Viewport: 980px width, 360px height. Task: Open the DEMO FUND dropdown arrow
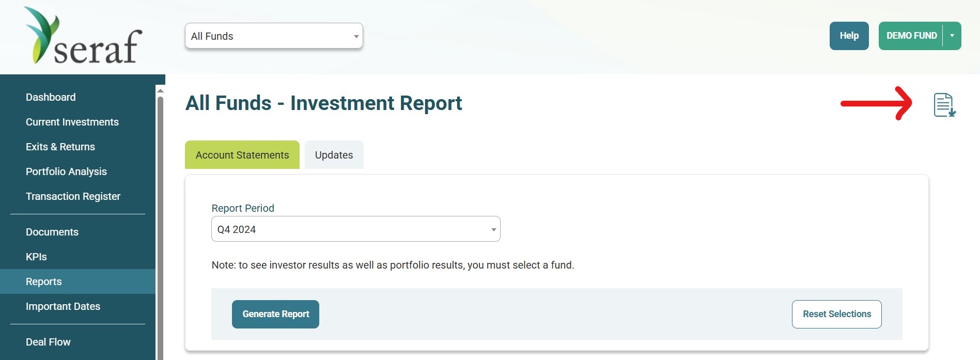click(x=952, y=36)
